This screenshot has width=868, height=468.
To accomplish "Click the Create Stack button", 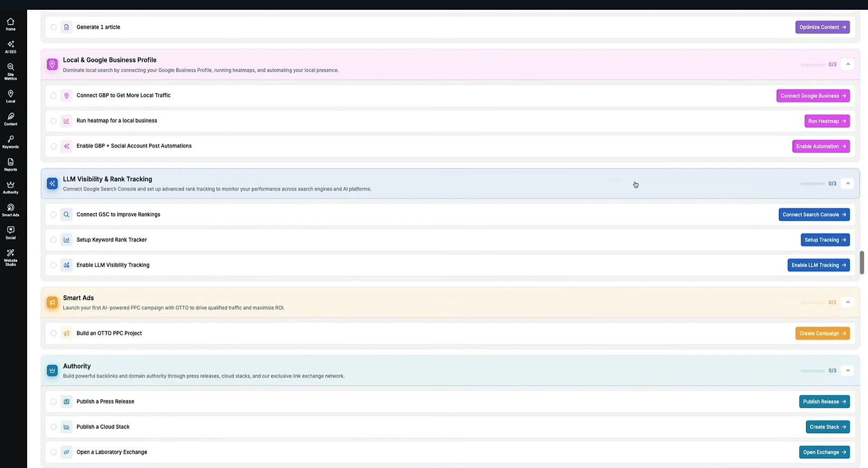I will click(828, 427).
